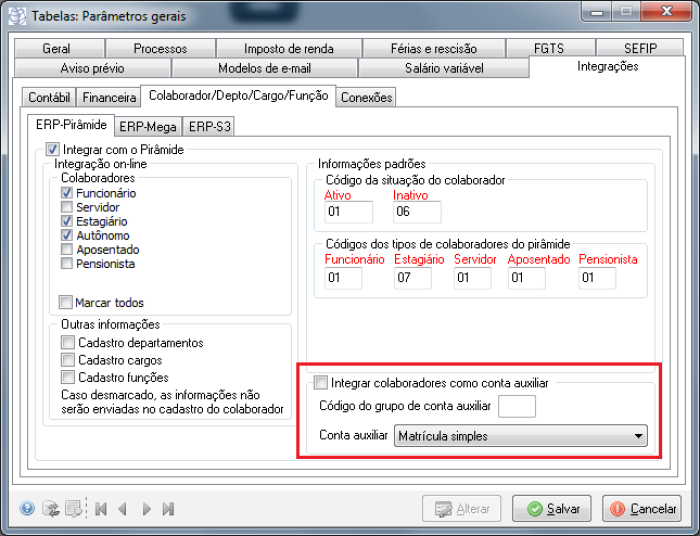Click the icon right of the help icon
Screen dimensions: 700x536
50,509
